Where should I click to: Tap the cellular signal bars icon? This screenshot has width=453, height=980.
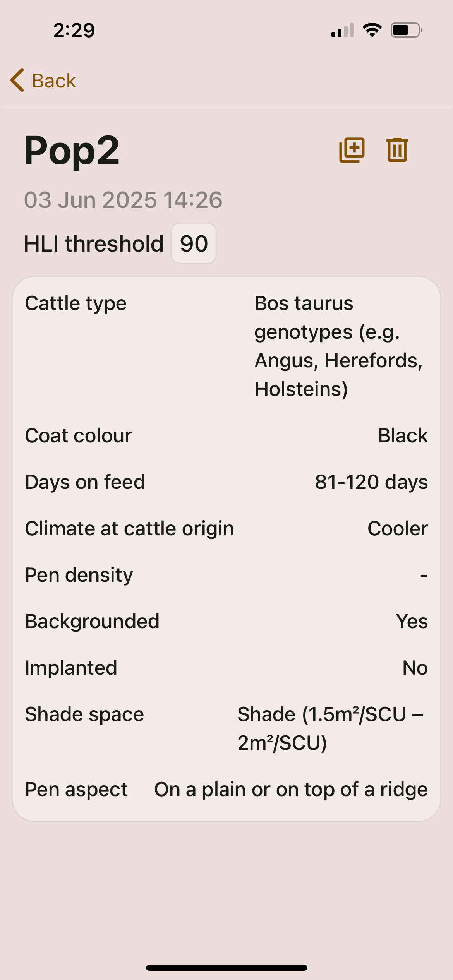coord(343,31)
